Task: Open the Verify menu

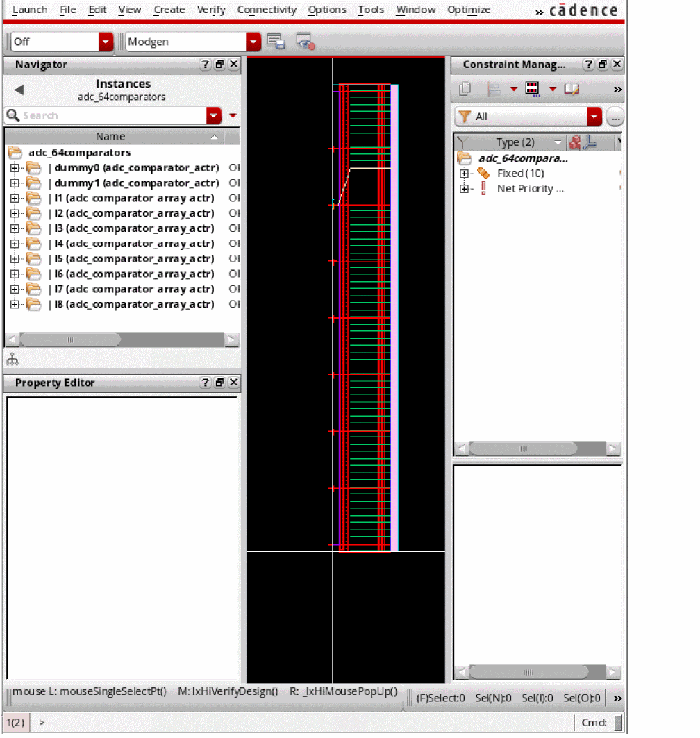Action: coord(211,10)
